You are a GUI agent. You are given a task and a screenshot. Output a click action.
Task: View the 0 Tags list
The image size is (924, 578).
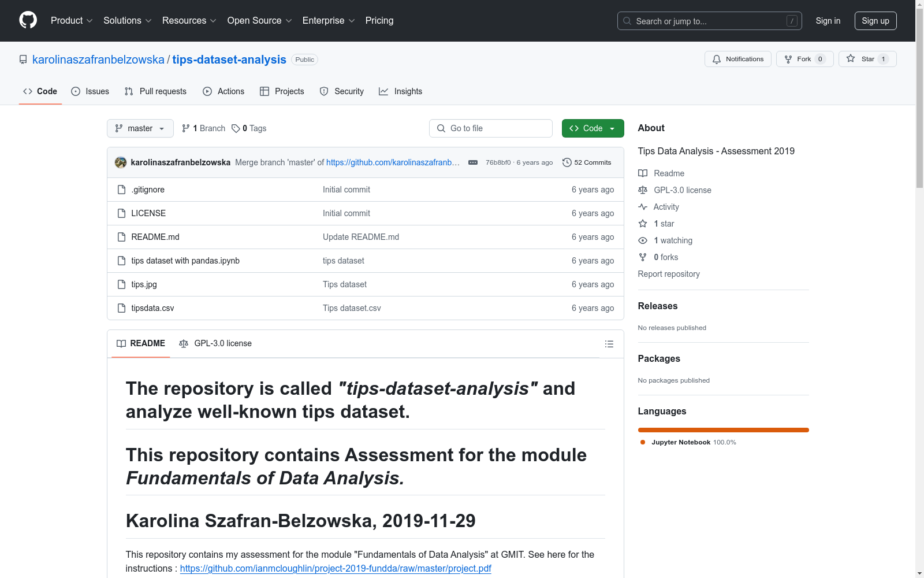coord(249,128)
